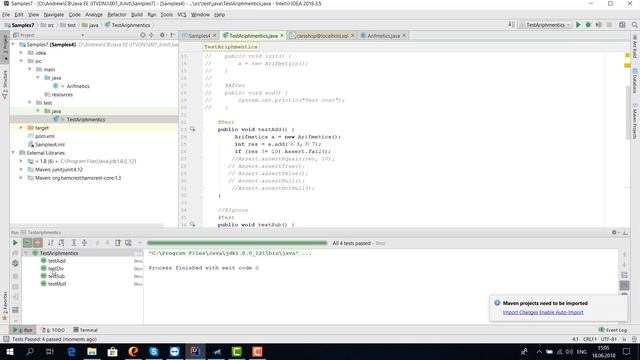Open the Project panel settings gear
The height and width of the screenshot is (360, 640).
[x=162, y=35]
